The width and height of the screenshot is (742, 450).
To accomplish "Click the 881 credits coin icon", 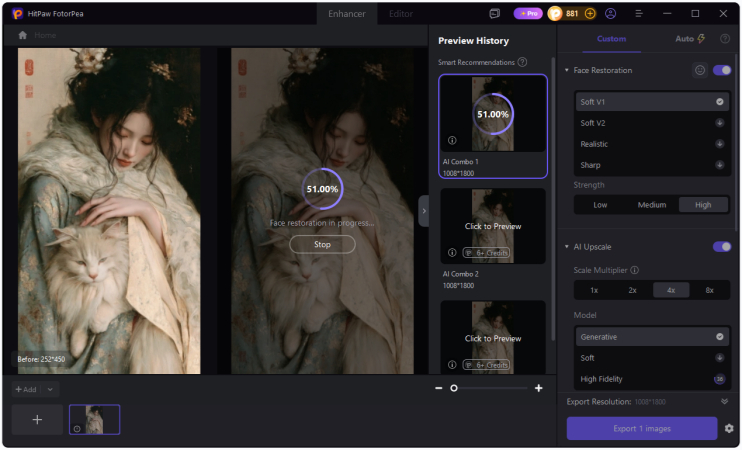I will (555, 14).
